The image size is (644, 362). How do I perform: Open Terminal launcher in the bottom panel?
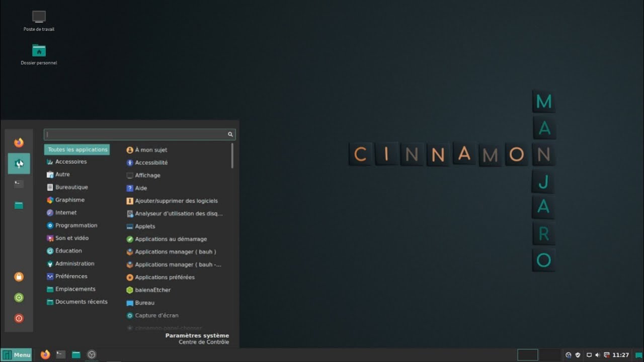pyautogui.click(x=60, y=354)
